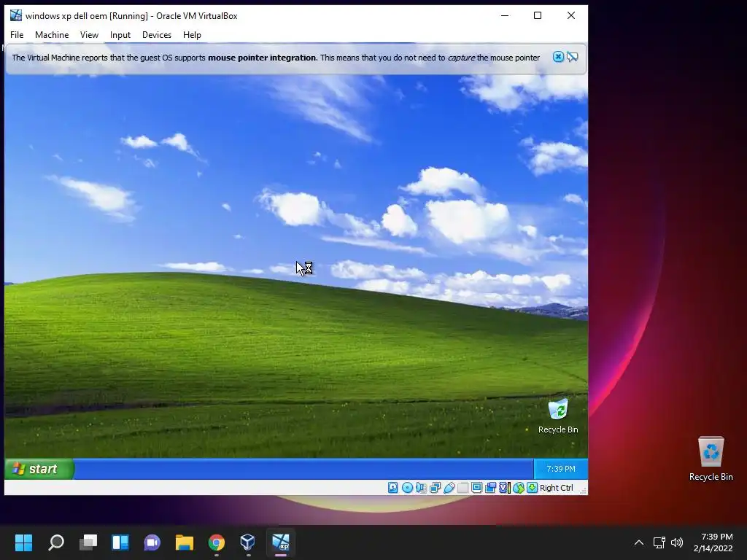Screen dimensions: 747x560
Task: Click the hard disk activity status icon
Action: click(x=393, y=488)
